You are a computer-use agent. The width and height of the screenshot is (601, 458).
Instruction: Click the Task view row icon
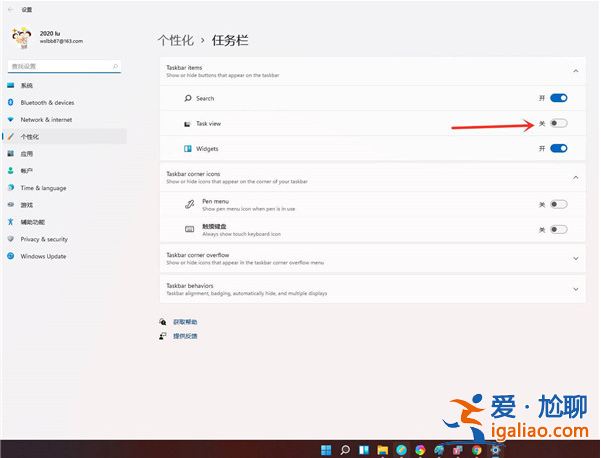click(x=187, y=124)
